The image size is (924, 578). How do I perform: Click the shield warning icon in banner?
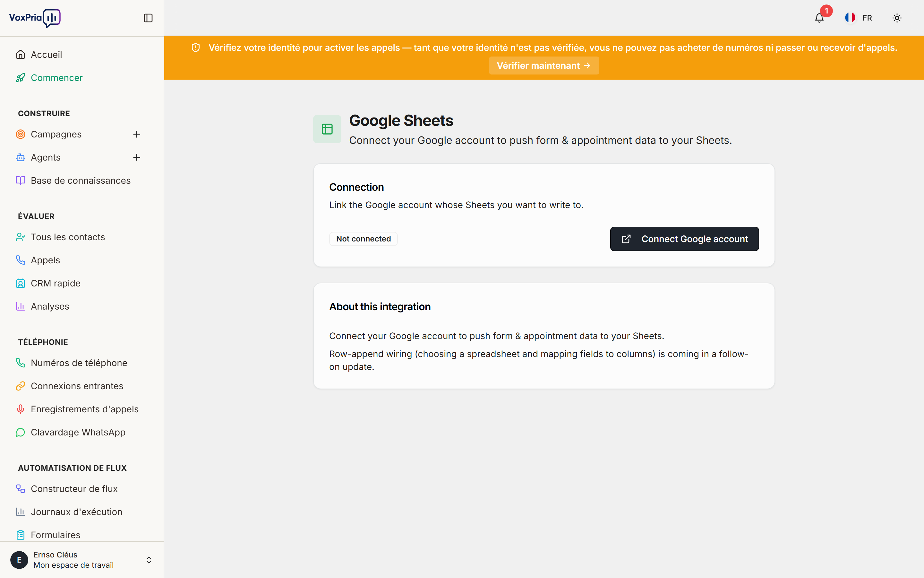tap(195, 48)
